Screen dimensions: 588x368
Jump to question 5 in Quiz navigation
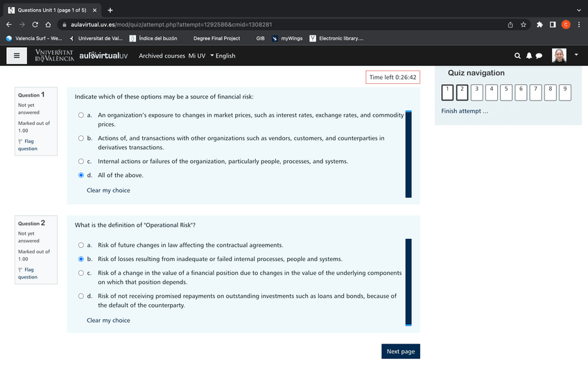coord(506,92)
